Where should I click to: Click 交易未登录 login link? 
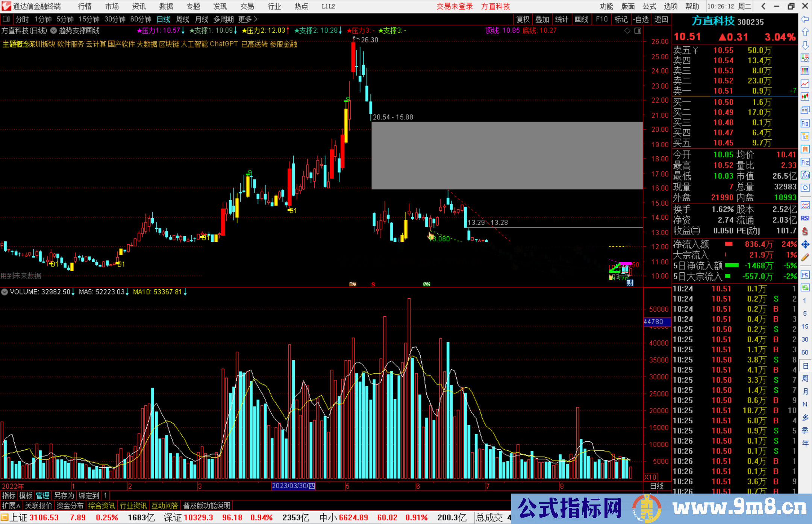pos(454,6)
